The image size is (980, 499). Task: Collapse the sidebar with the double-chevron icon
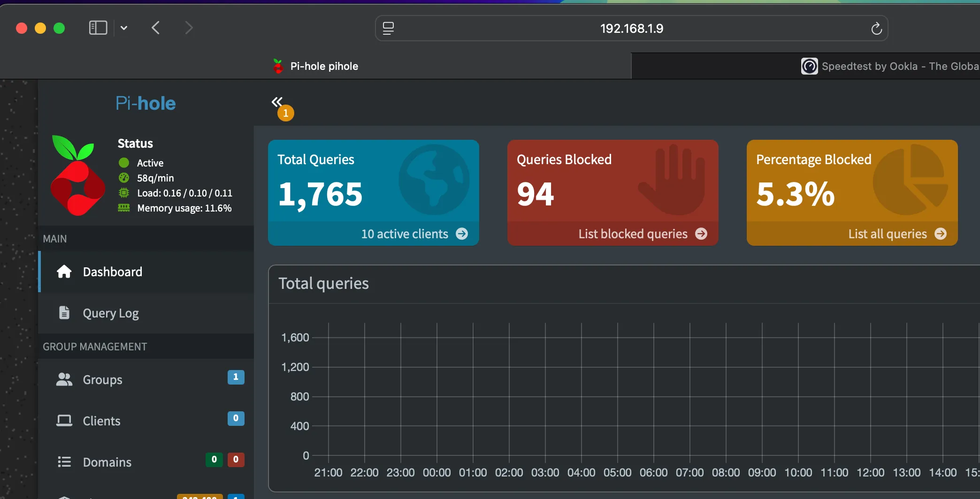pos(276,102)
